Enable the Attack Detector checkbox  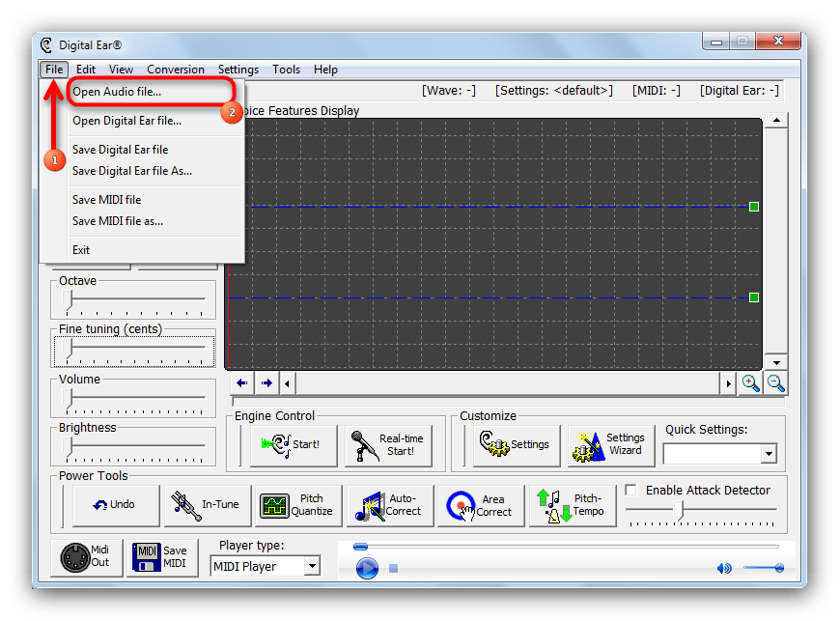pyautogui.click(x=631, y=491)
